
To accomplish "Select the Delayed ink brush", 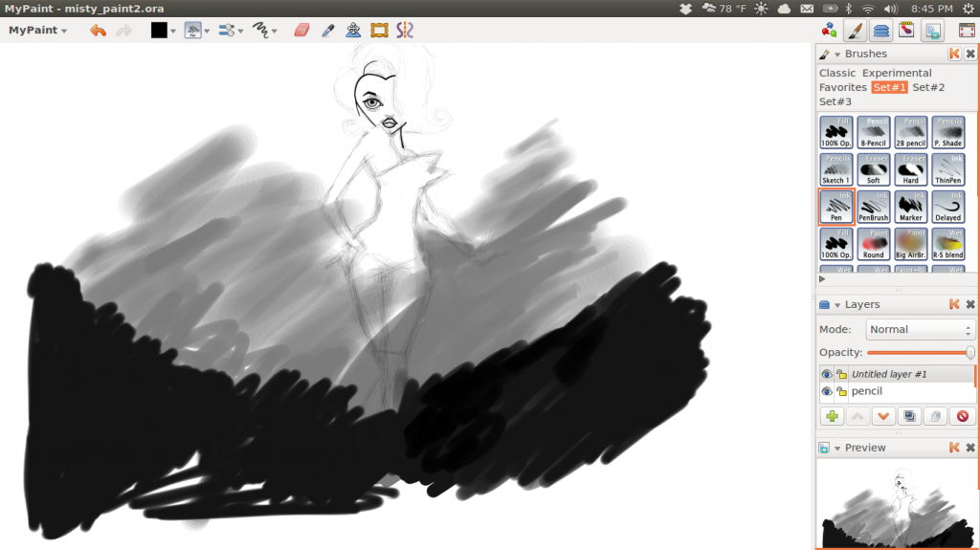I will (x=948, y=207).
